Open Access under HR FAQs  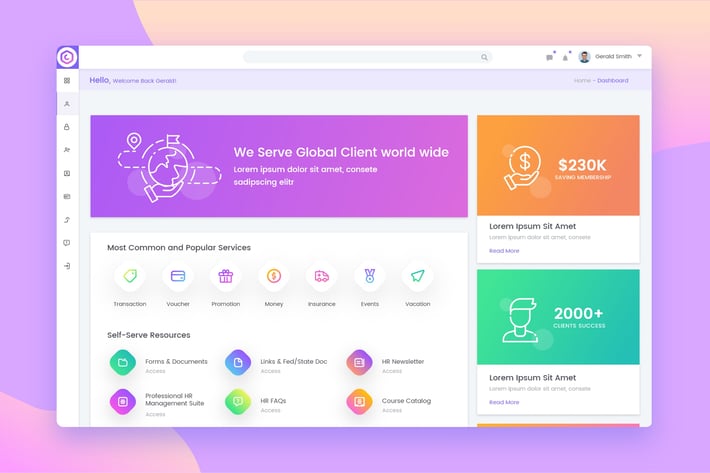coord(270,411)
